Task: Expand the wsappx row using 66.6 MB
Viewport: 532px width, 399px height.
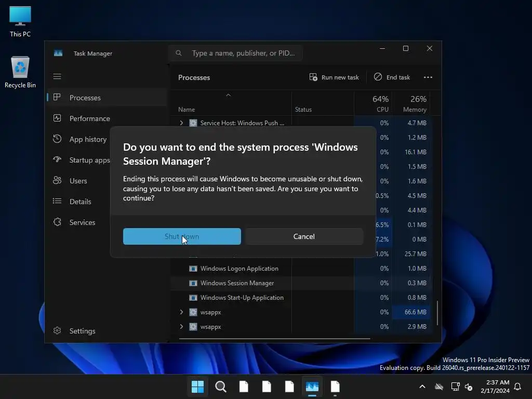Action: [x=181, y=312]
